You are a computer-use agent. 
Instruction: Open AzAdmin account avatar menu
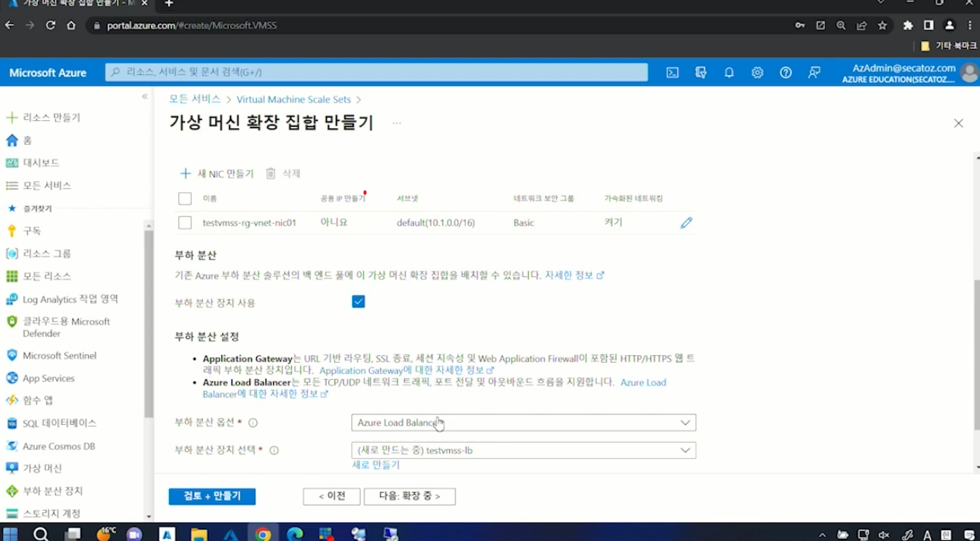pos(969,73)
